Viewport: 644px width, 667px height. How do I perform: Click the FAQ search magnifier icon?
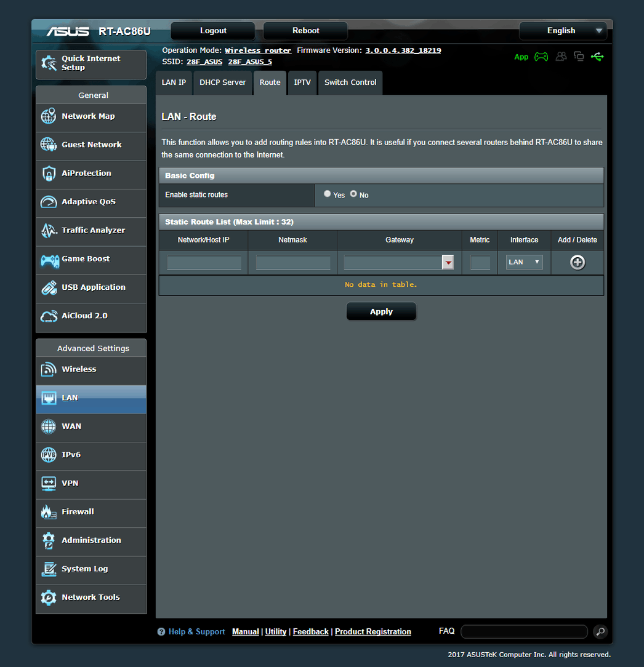[600, 631]
